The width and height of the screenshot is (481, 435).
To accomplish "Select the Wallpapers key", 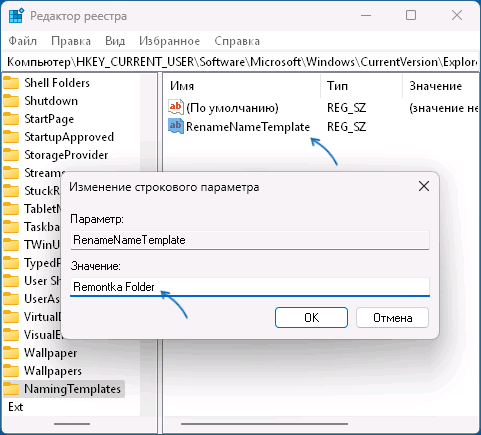I will 53,371.
